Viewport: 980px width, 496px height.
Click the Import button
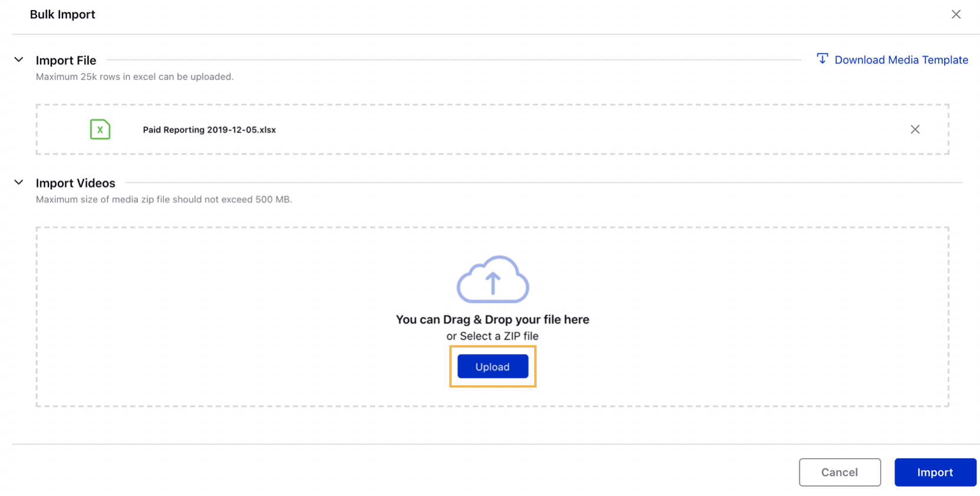(935, 472)
